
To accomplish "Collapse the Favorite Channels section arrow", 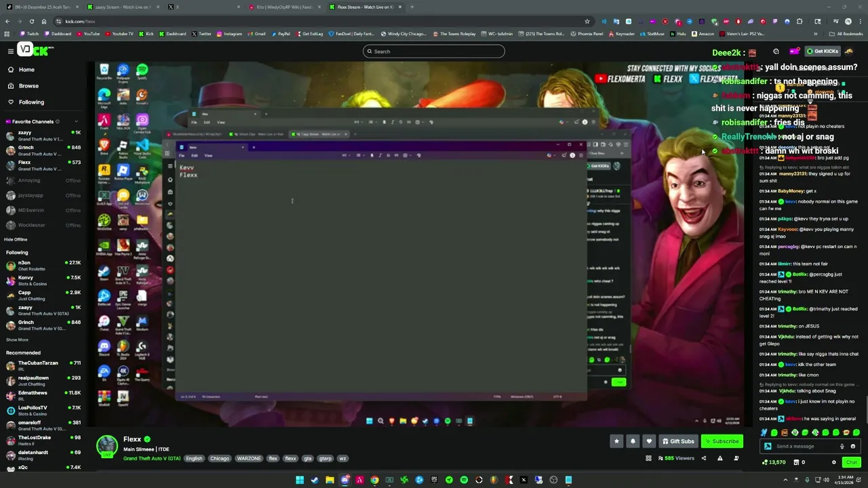I will click(77, 122).
